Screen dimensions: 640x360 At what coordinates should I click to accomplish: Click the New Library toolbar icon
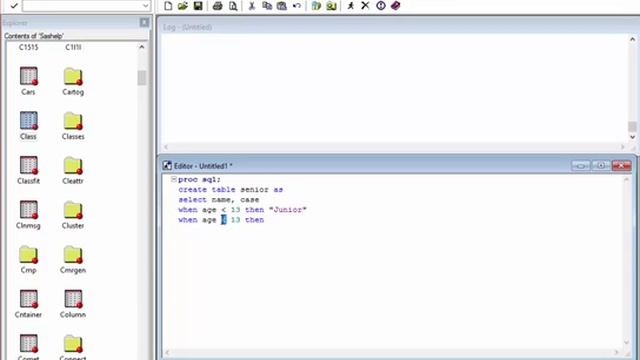(x=316, y=6)
